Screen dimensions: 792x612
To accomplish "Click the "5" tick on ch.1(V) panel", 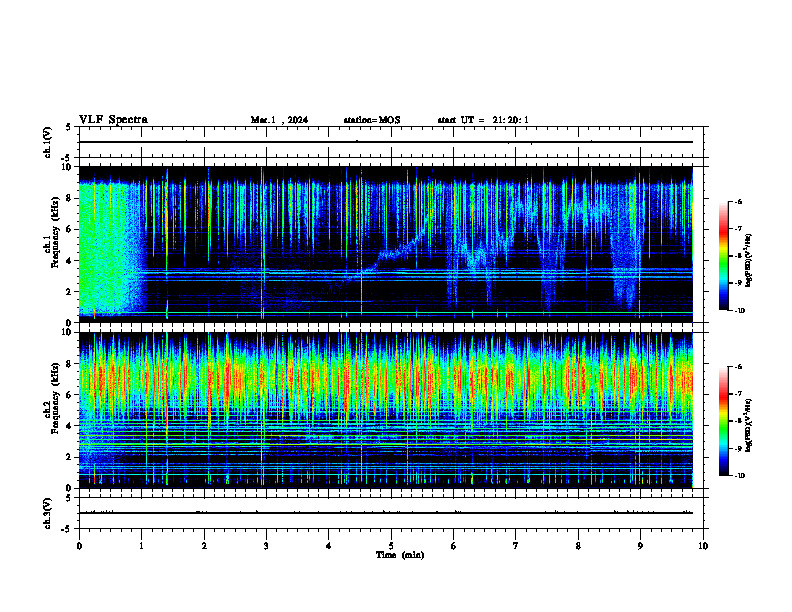I will (69, 127).
